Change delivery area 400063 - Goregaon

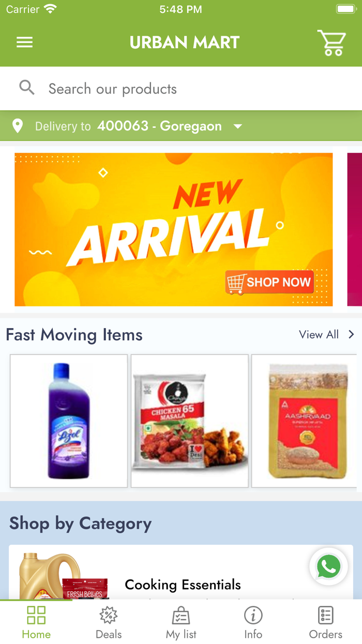[159, 126]
